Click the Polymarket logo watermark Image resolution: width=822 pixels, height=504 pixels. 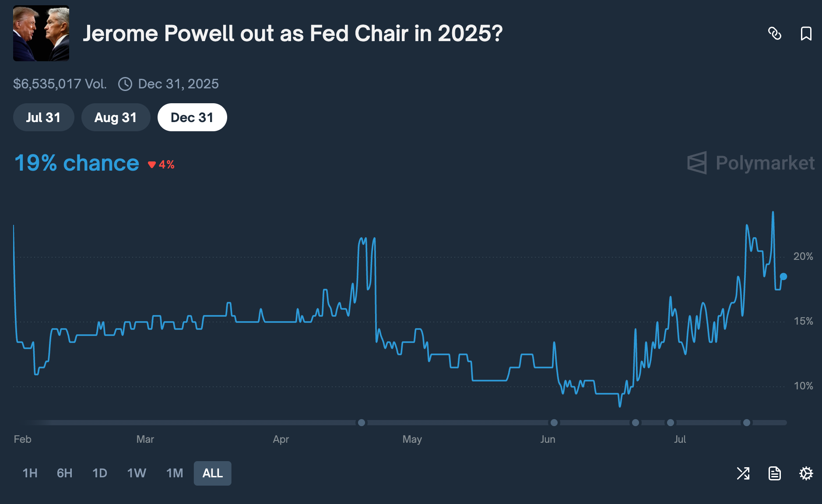point(751,163)
